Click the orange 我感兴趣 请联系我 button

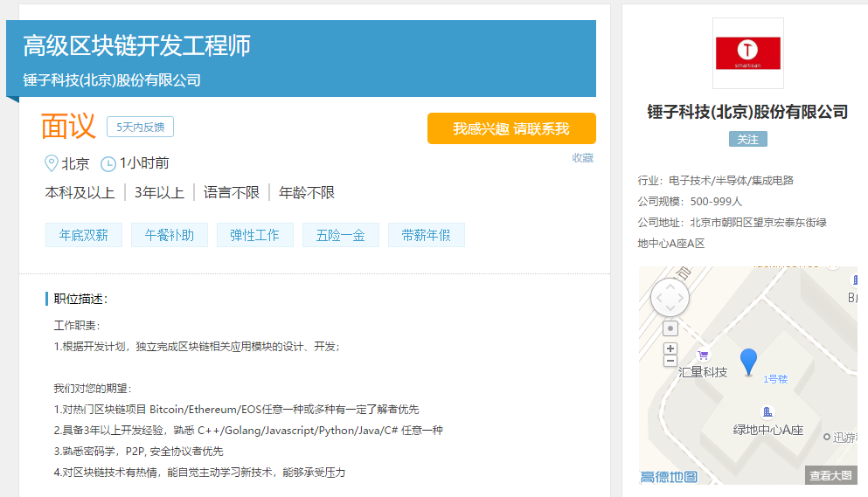511,128
